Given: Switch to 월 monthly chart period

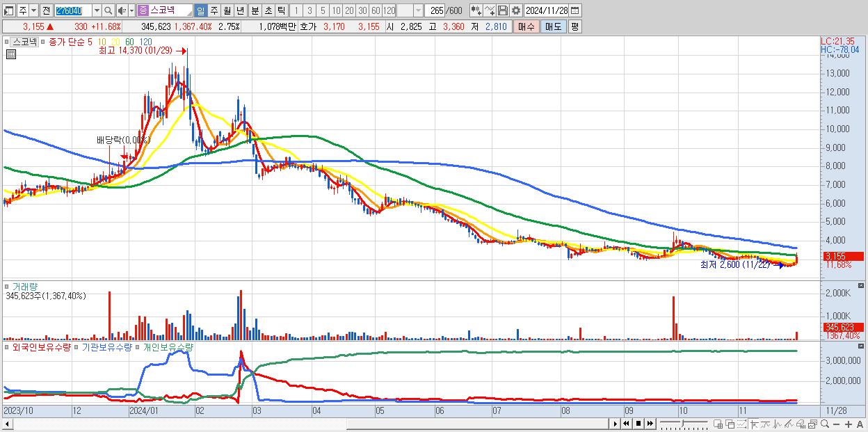Looking at the screenshot, I should point(227,10).
